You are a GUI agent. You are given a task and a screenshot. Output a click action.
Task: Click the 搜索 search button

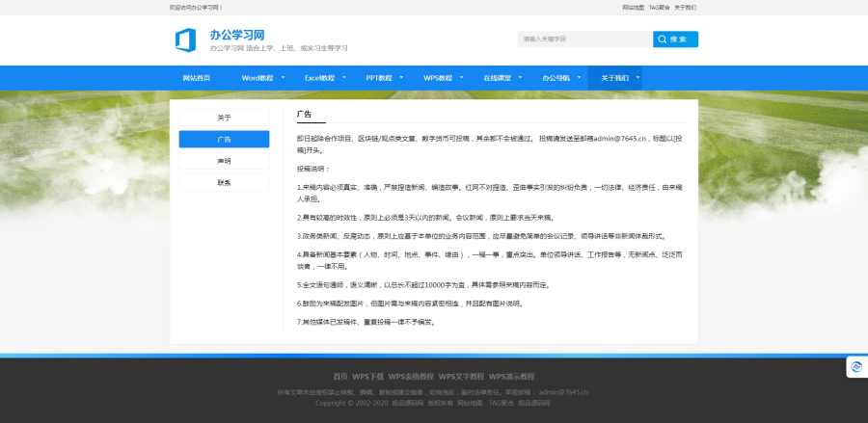click(675, 40)
